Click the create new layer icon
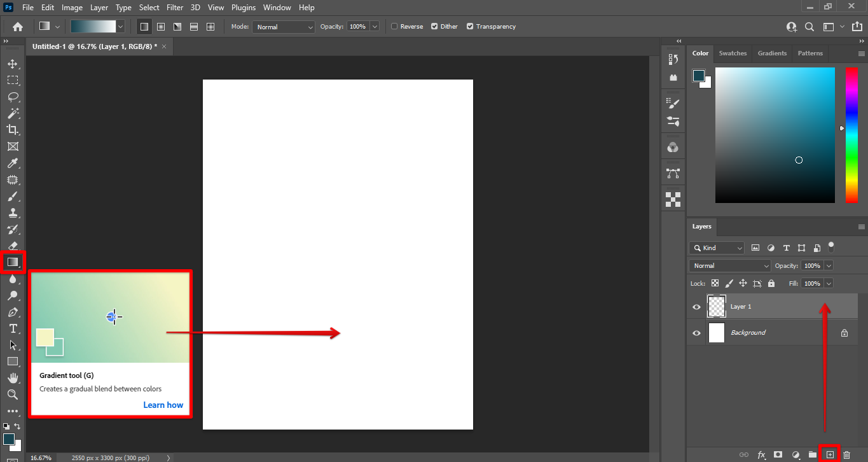Image resolution: width=868 pixels, height=462 pixels. [x=829, y=454]
